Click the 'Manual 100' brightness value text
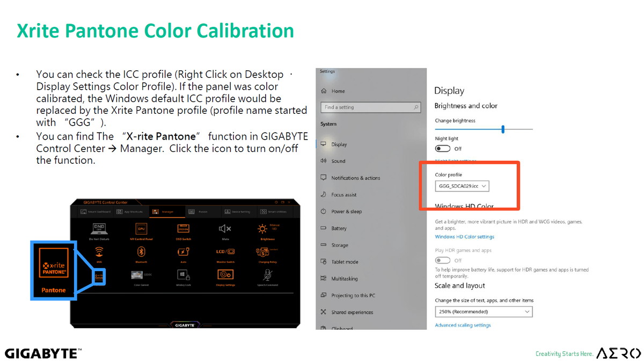Viewport: 644px width, 363px height. (x=275, y=227)
